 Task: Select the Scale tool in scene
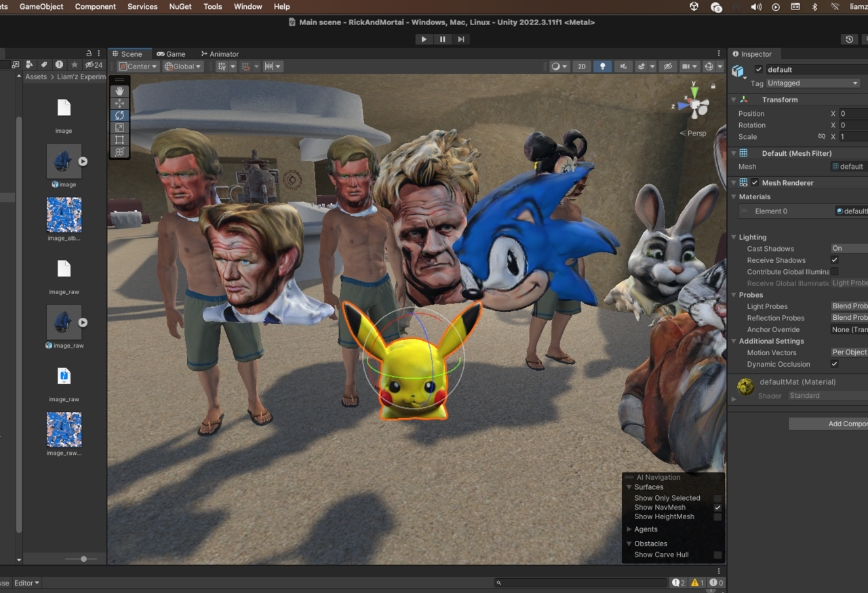pyautogui.click(x=120, y=127)
